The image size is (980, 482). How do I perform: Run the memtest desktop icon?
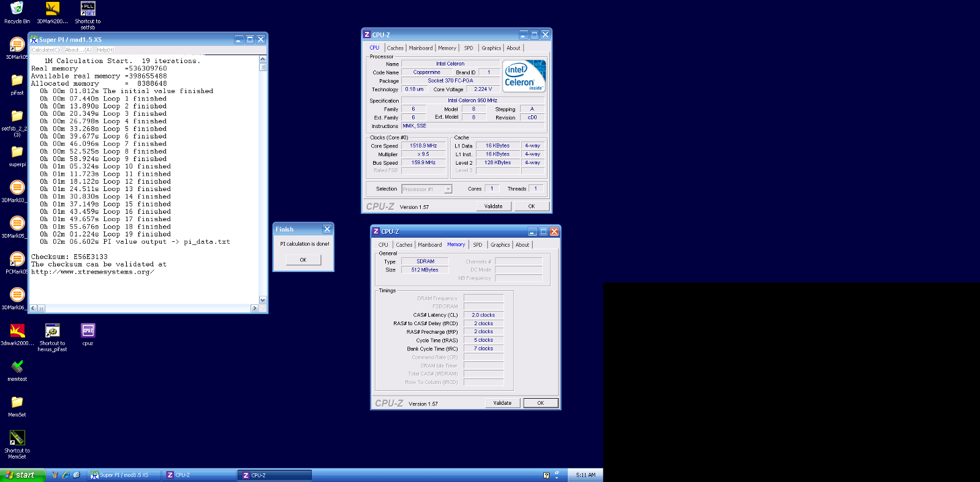pos(17,370)
